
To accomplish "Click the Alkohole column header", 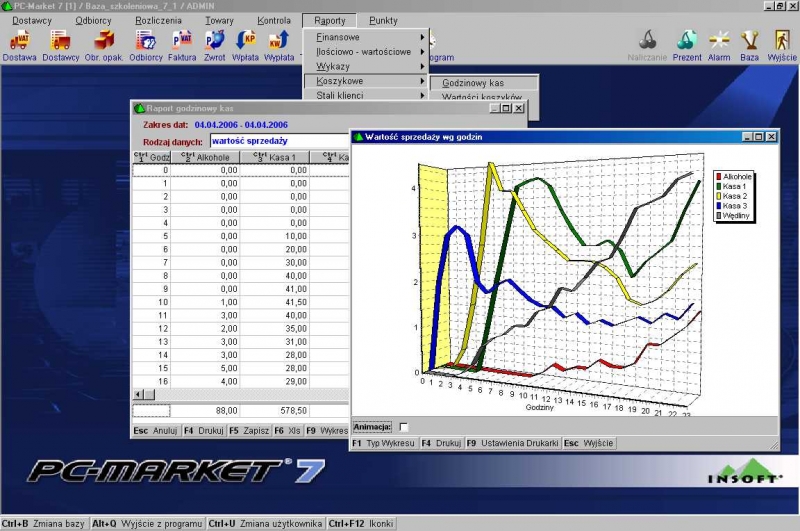I will tap(205, 157).
